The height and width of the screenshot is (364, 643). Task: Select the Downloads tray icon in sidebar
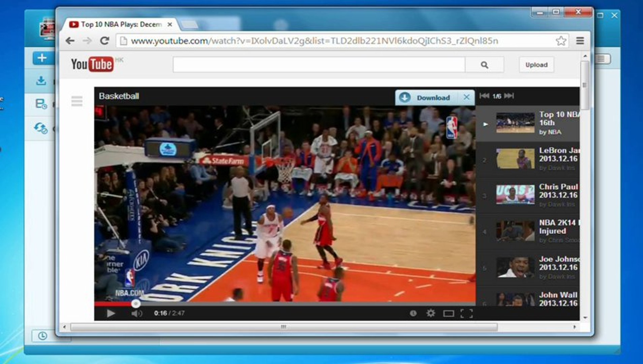(x=40, y=81)
